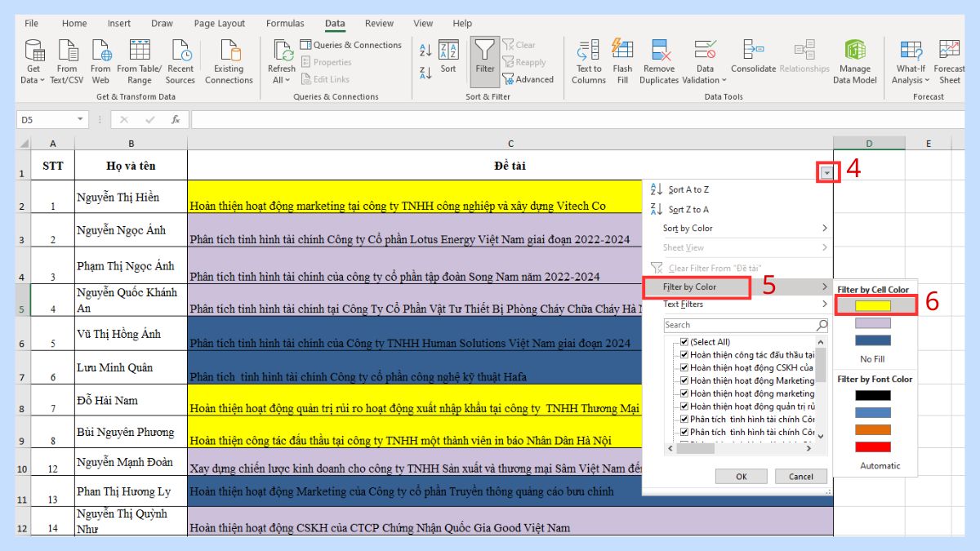This screenshot has height=551, width=980.
Task: Open the Name Box dropdown
Action: 81,118
